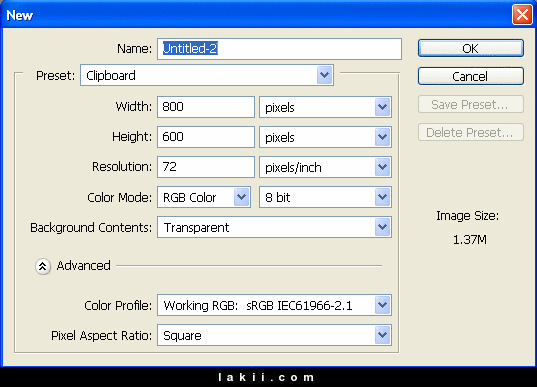Open the Pixel Aspect Ratio dropdown
The width and height of the screenshot is (537, 387).
click(274, 335)
